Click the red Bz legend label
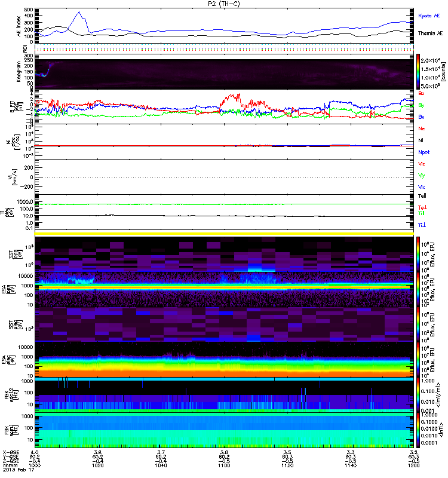This screenshot has height=478, width=448. 421,93
